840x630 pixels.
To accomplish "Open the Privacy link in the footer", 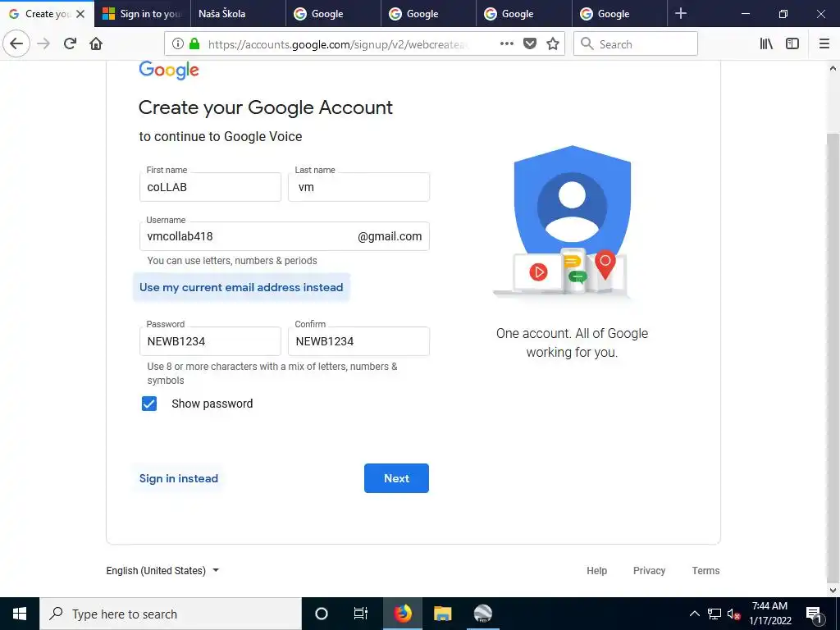I will [x=650, y=571].
